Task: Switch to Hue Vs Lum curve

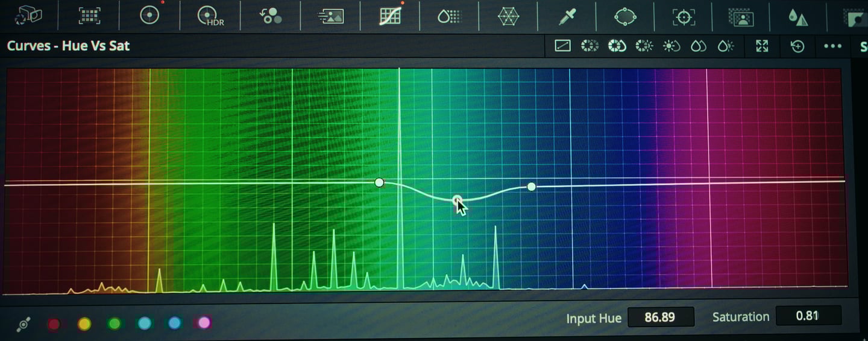Action: [644, 46]
